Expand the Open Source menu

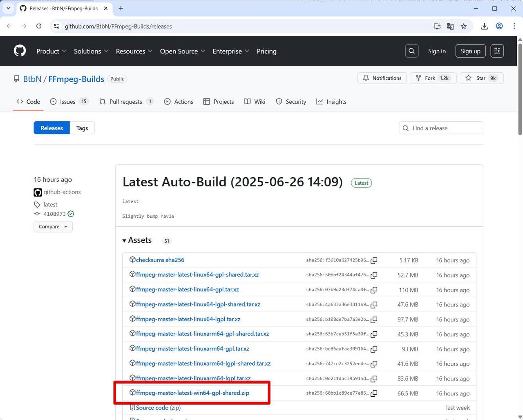(x=182, y=51)
